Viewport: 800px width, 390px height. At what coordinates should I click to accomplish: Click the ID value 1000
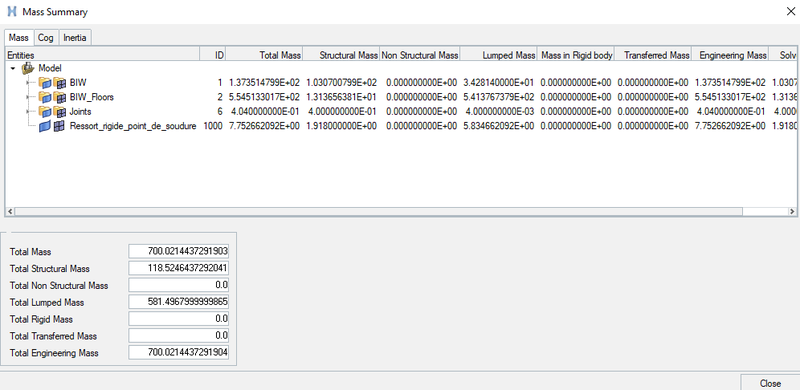(213, 126)
